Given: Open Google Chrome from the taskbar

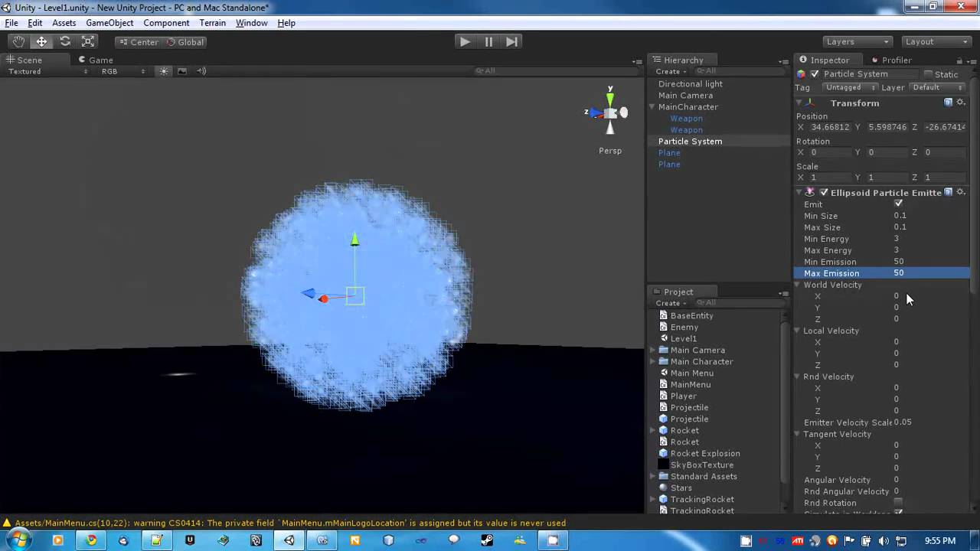Looking at the screenshot, I should coord(91,540).
